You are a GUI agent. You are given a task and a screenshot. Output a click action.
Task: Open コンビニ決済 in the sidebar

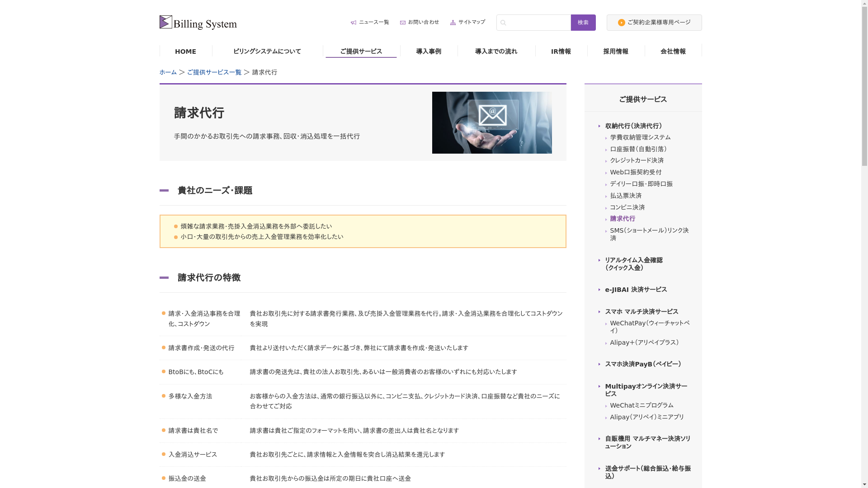(627, 207)
